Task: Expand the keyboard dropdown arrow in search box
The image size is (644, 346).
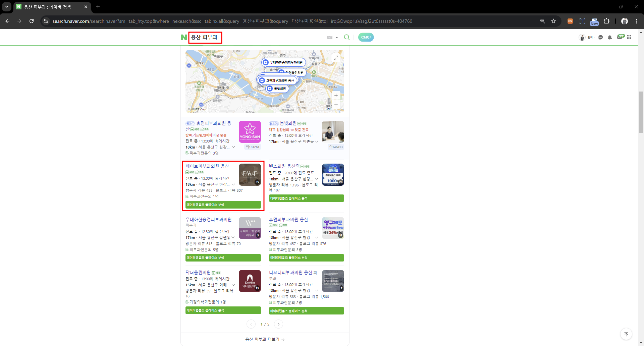Action: 337,38
